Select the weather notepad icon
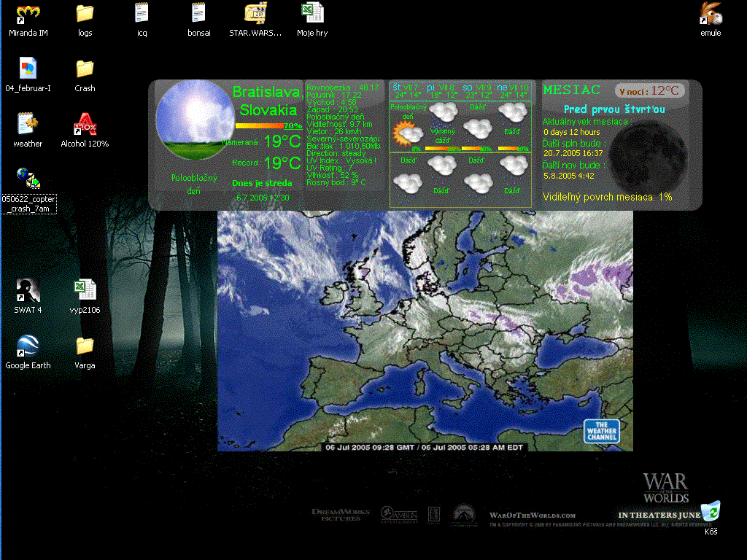747x560 pixels. pyautogui.click(x=28, y=131)
